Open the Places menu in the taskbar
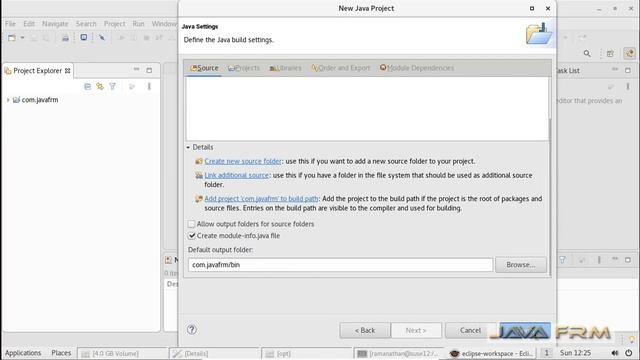The width and height of the screenshot is (640, 360). pyautogui.click(x=61, y=353)
